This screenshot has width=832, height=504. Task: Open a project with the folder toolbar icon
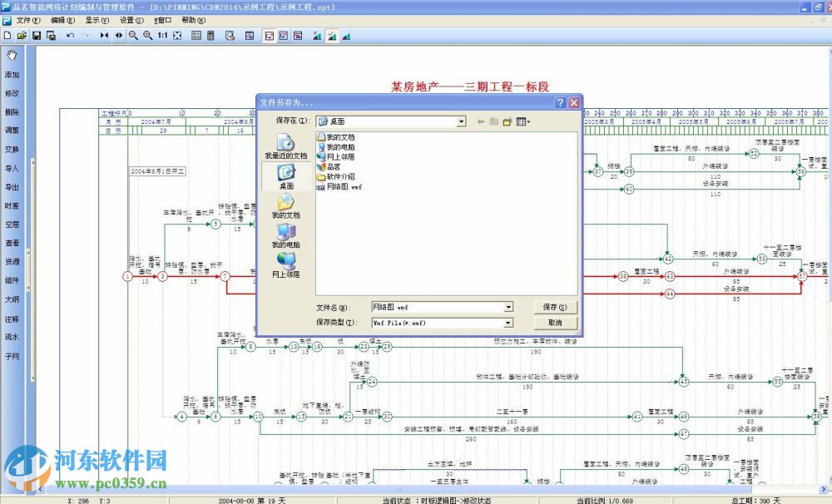[x=21, y=36]
